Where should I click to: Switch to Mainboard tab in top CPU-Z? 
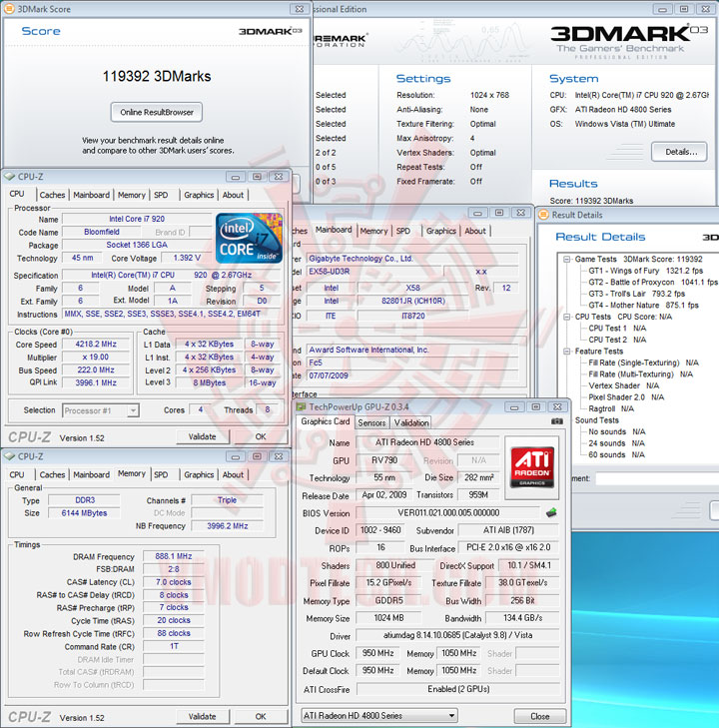pos(92,195)
